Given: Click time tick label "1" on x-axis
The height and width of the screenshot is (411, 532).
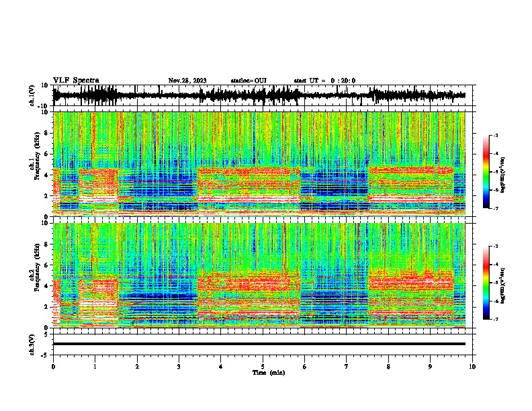Looking at the screenshot, I should point(95,367).
